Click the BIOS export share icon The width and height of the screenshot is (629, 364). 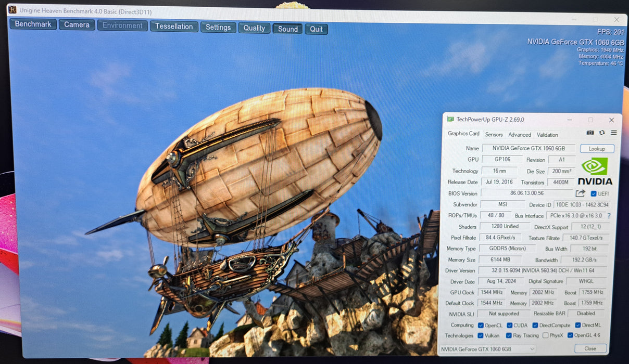581,193
